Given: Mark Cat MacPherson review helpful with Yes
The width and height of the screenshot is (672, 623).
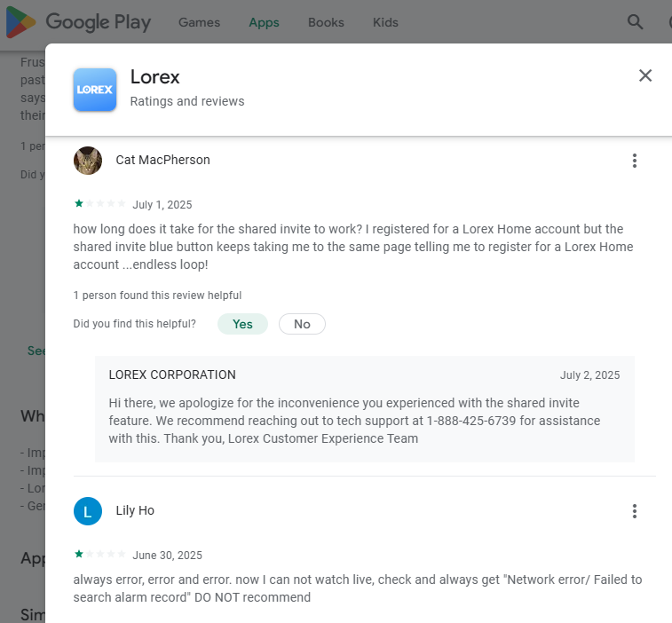Looking at the screenshot, I should [x=242, y=324].
